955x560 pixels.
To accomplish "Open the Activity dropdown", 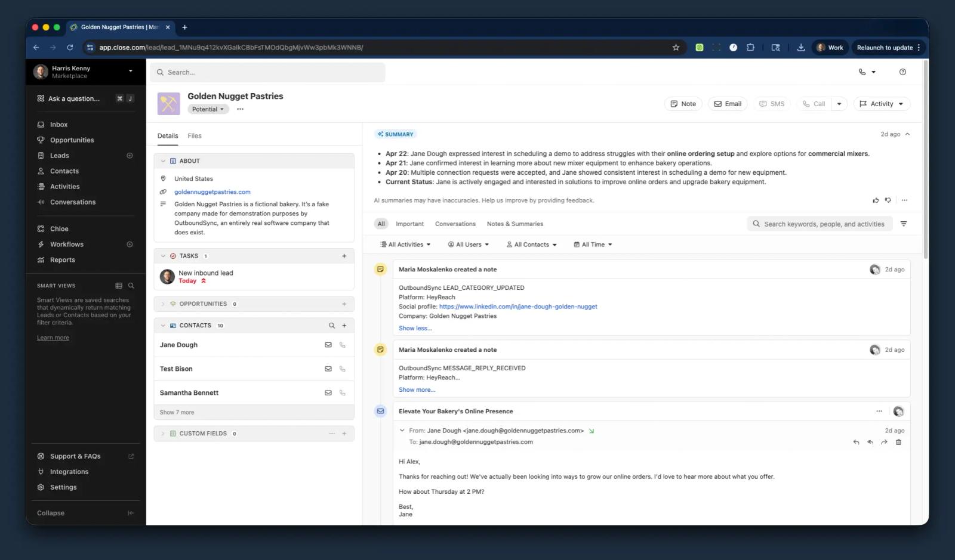I will click(882, 104).
